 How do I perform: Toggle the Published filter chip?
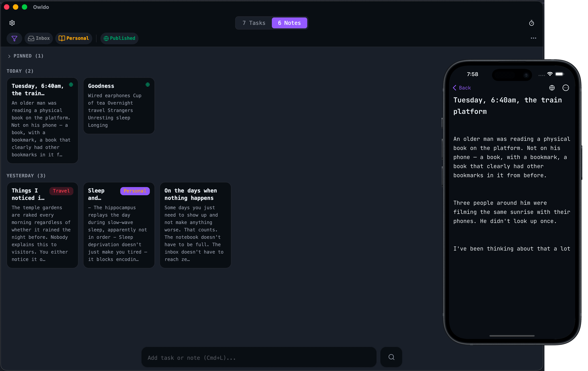119,38
